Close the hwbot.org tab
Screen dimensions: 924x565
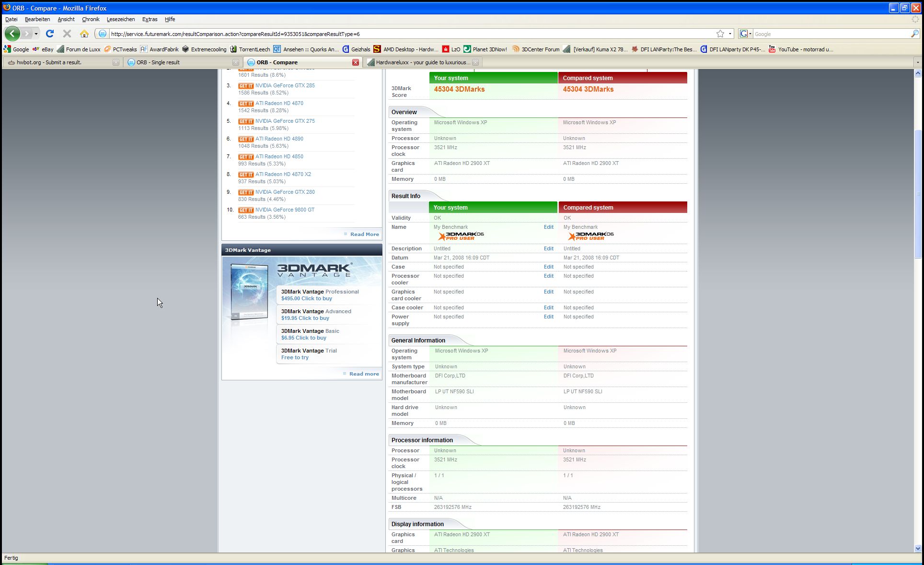point(115,62)
